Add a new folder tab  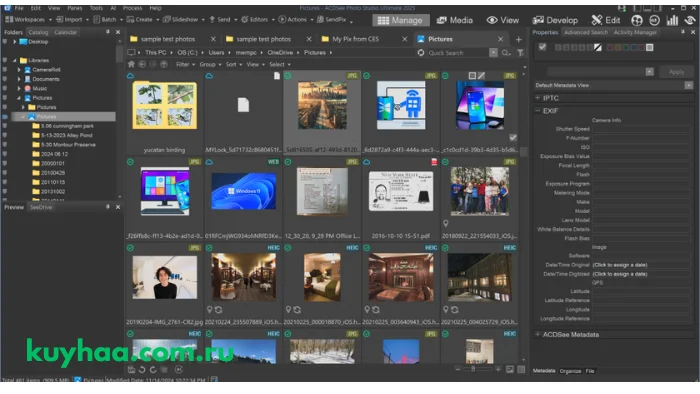pyautogui.click(x=518, y=40)
